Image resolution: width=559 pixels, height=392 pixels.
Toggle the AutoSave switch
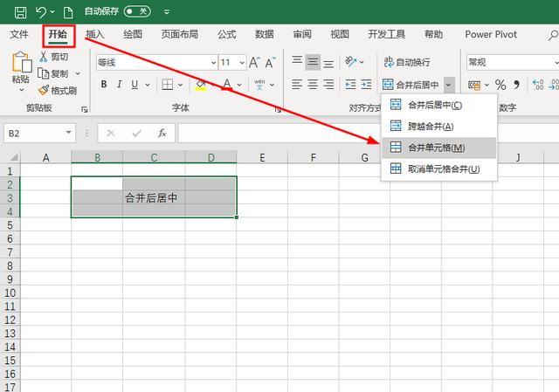click(137, 12)
